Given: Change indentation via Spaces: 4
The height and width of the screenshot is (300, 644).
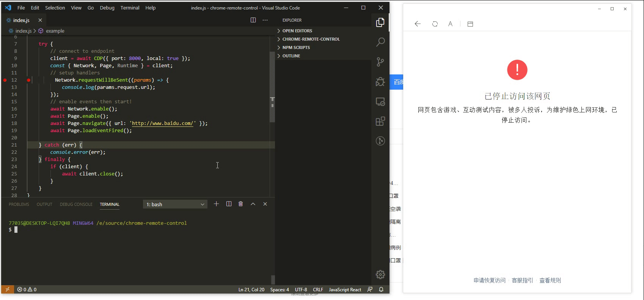Looking at the screenshot, I should click(280, 289).
